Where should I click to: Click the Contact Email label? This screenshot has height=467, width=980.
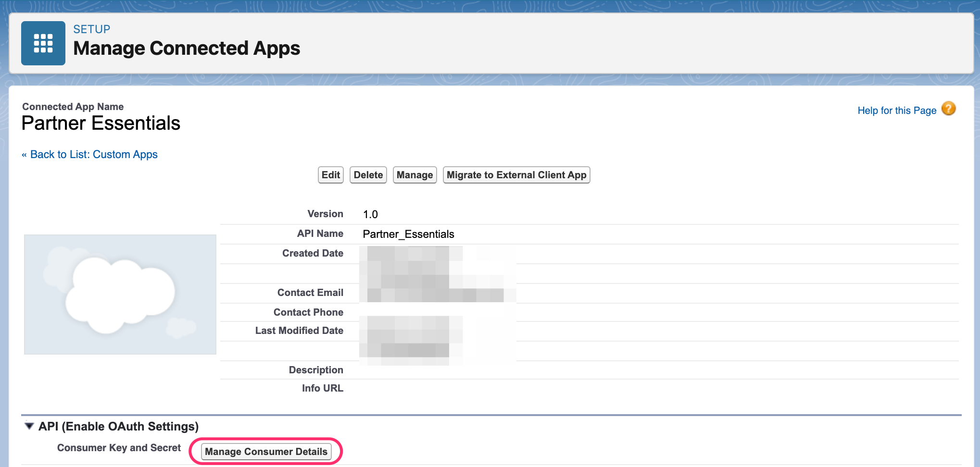coord(310,293)
